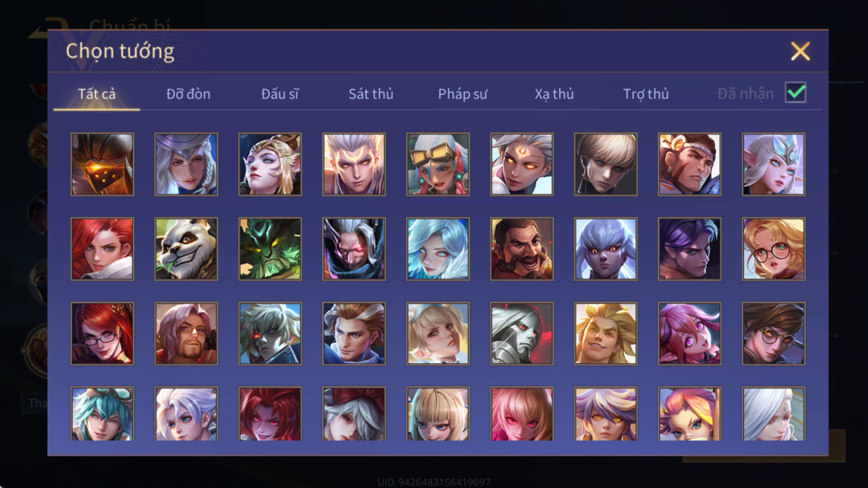Pick red-haired woman with glasses portrait
868x488 pixels.
click(102, 333)
